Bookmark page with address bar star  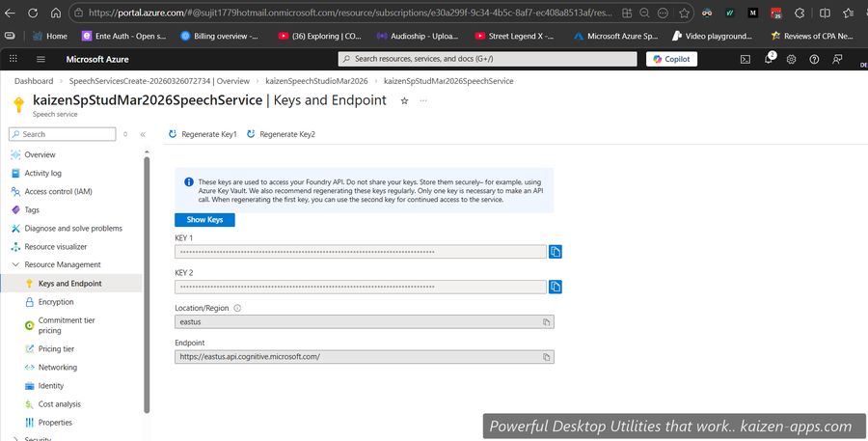[684, 13]
